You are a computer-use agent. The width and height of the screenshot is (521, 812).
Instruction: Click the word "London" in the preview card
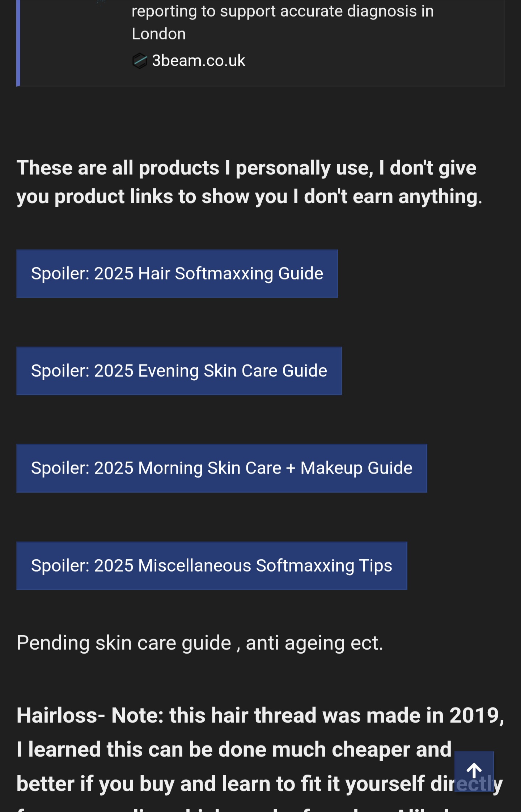[158, 34]
